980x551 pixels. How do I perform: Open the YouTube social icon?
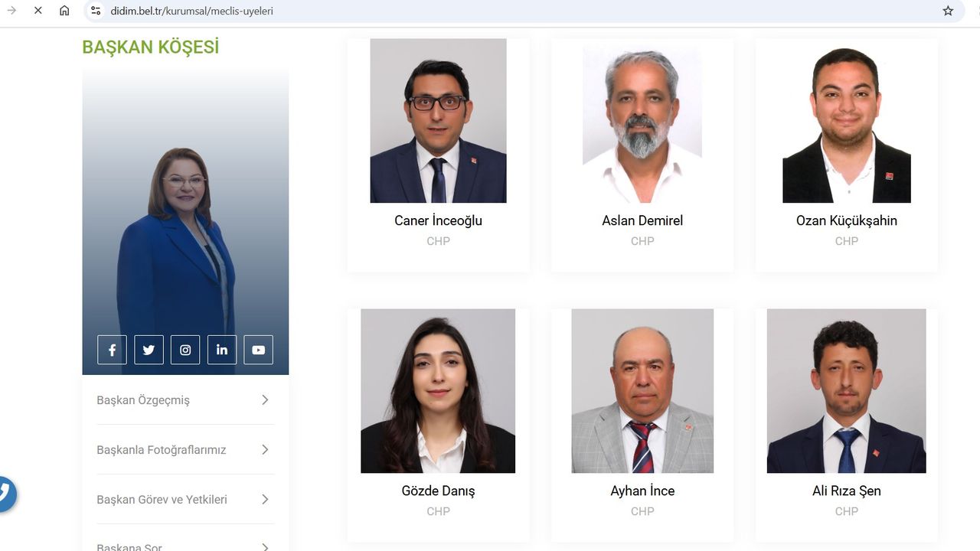click(x=258, y=350)
